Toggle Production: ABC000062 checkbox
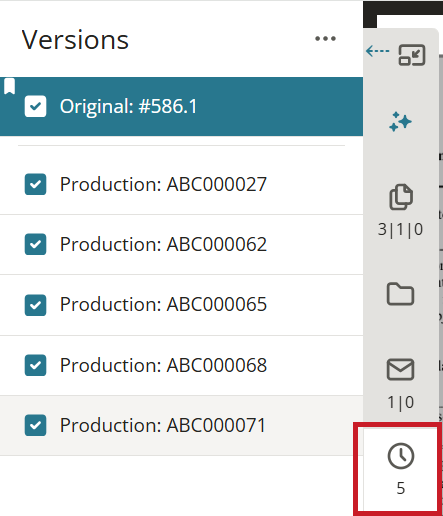The width and height of the screenshot is (443, 516). 35,244
